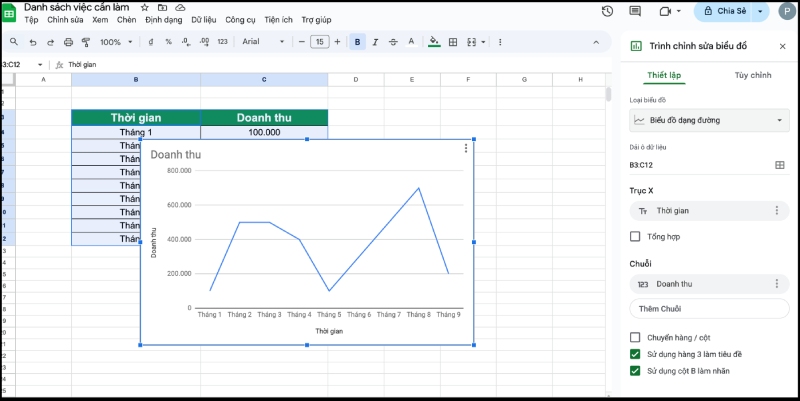Viewport: 800px width, 401px height.
Task: Open the comments icon
Action: 635,11
